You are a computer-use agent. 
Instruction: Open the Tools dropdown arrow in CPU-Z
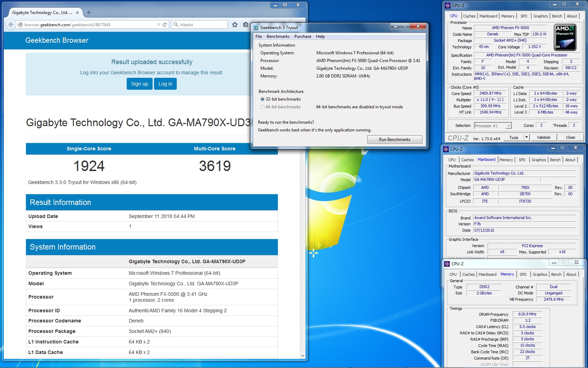526,137
